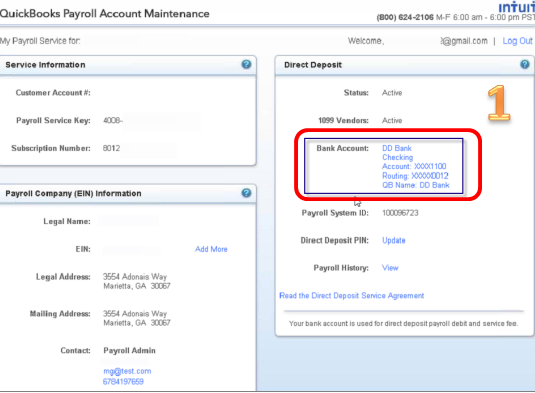
Task: Click the contact phone 6784197659
Action: pos(123,381)
